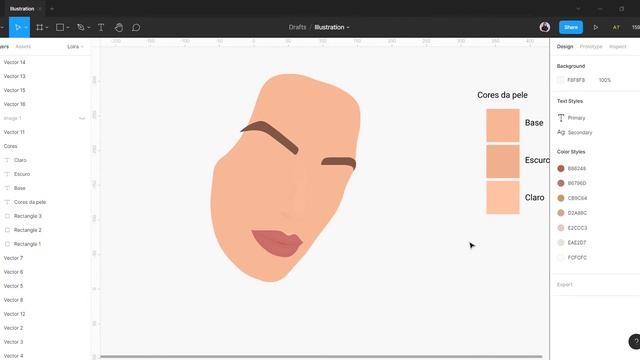Open the Lora page selector dropdown
Viewport: 640px width, 360px height.
coord(75,47)
